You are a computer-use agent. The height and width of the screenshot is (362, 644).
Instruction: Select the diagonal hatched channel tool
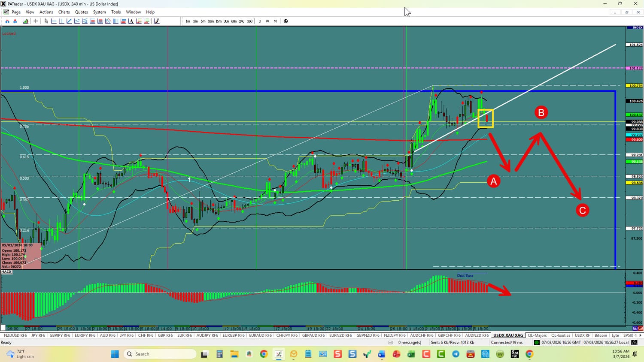click(x=108, y=21)
